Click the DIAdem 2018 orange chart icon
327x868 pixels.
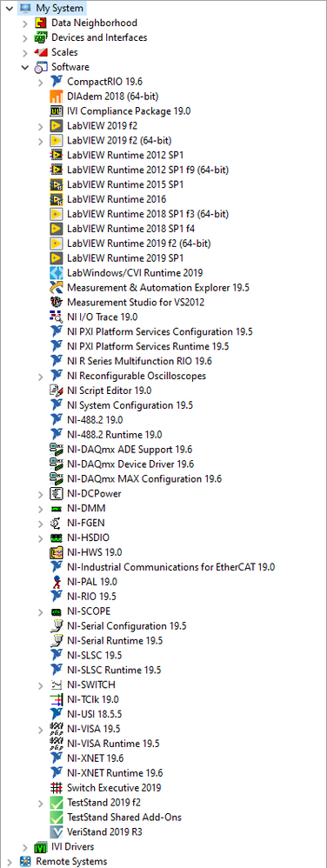(x=57, y=97)
